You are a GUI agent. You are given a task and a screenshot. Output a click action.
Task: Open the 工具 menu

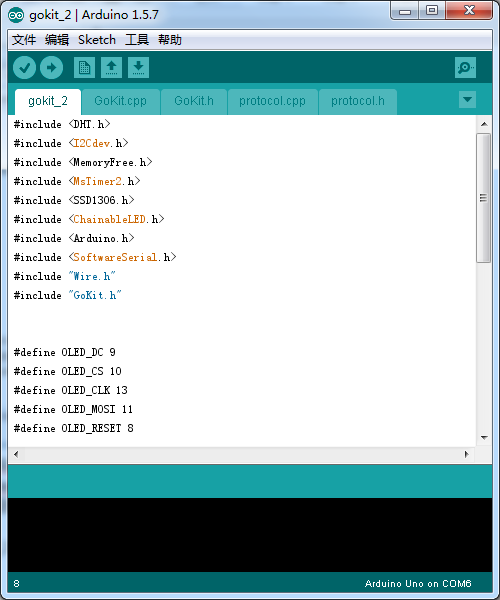(x=137, y=40)
